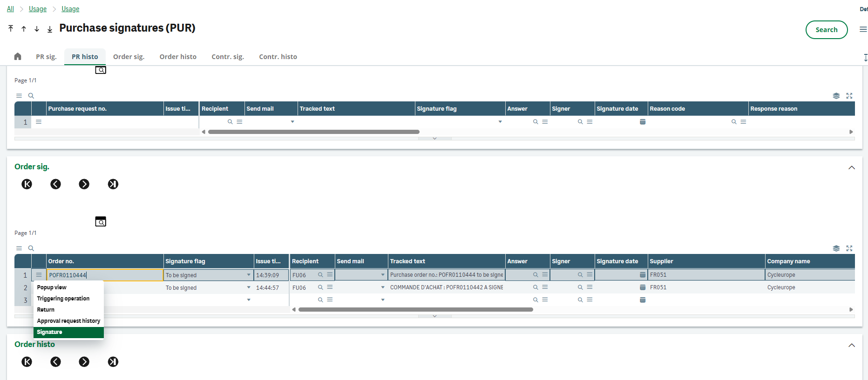Search within the Order sig. grid

(x=31, y=248)
